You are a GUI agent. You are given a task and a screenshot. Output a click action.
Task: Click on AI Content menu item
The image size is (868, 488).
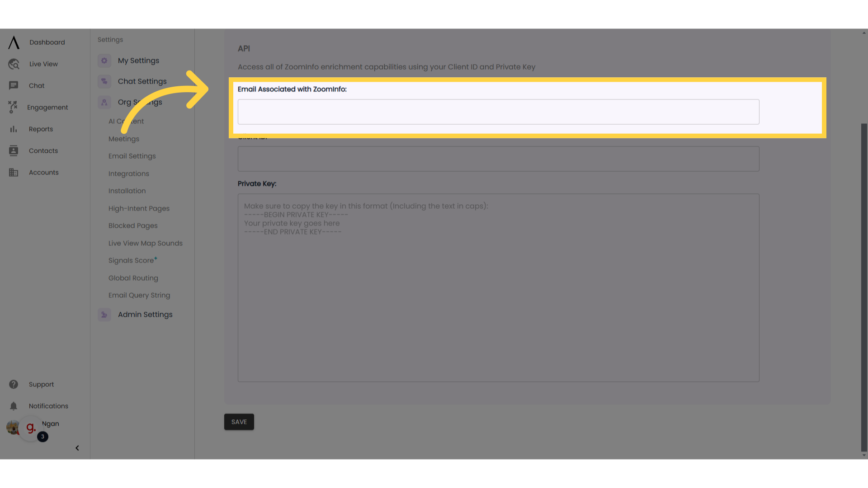tap(126, 121)
